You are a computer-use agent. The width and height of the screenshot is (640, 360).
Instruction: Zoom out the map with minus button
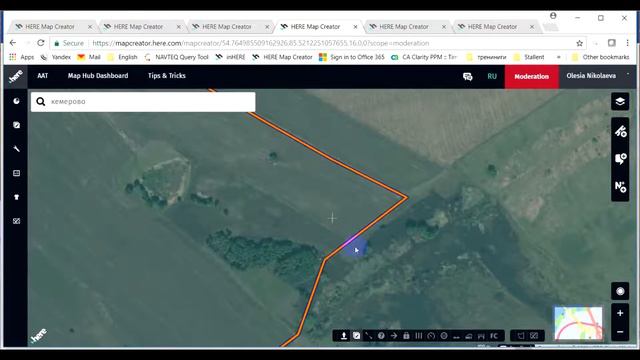click(x=620, y=332)
